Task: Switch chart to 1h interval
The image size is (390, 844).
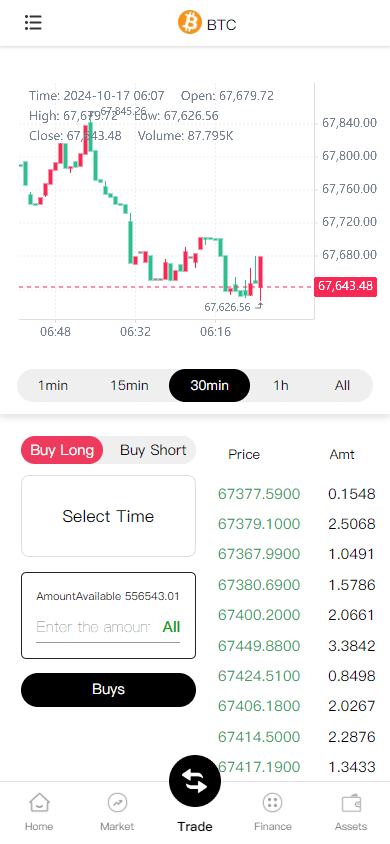Action: tap(281, 385)
